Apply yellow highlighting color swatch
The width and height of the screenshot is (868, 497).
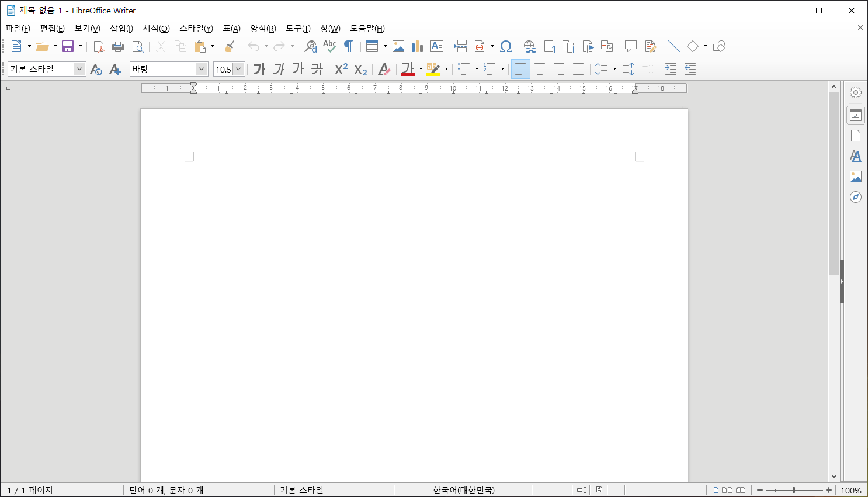click(433, 69)
